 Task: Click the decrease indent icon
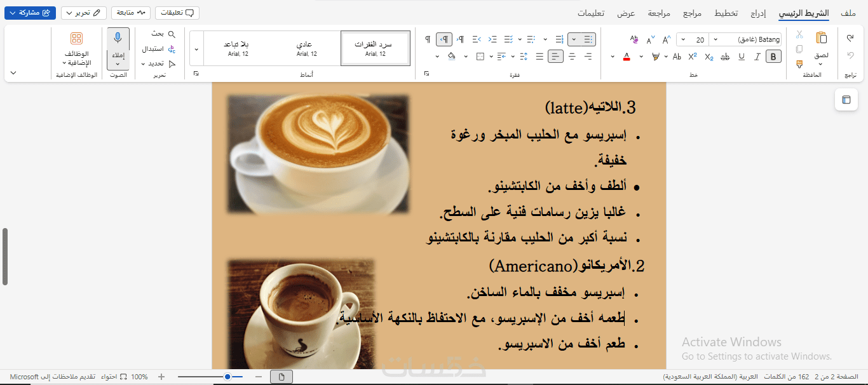click(x=492, y=39)
